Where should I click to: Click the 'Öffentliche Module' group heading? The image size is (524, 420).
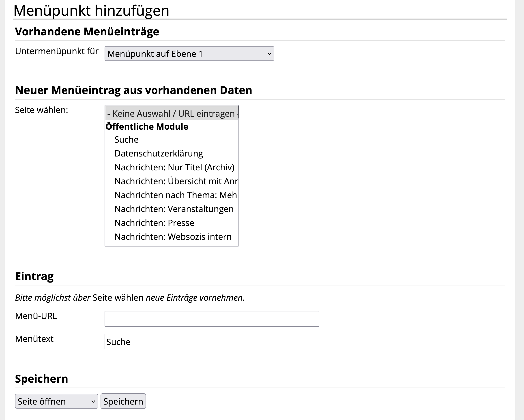(147, 127)
